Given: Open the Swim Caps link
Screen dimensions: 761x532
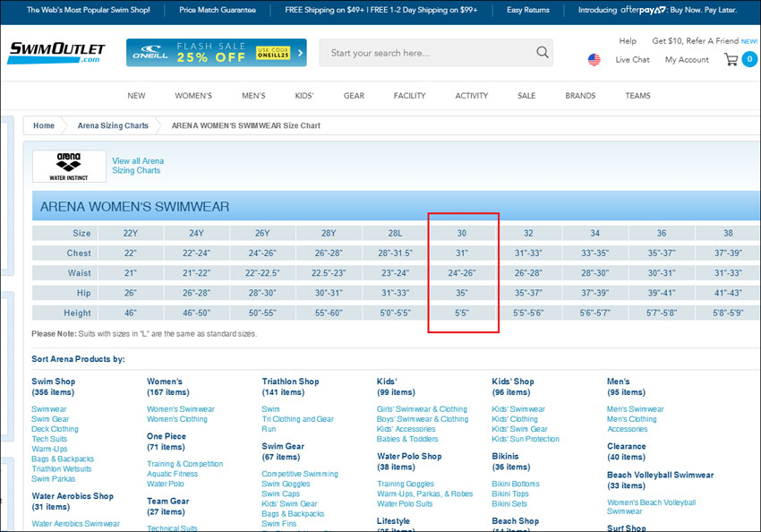Looking at the screenshot, I should (280, 493).
